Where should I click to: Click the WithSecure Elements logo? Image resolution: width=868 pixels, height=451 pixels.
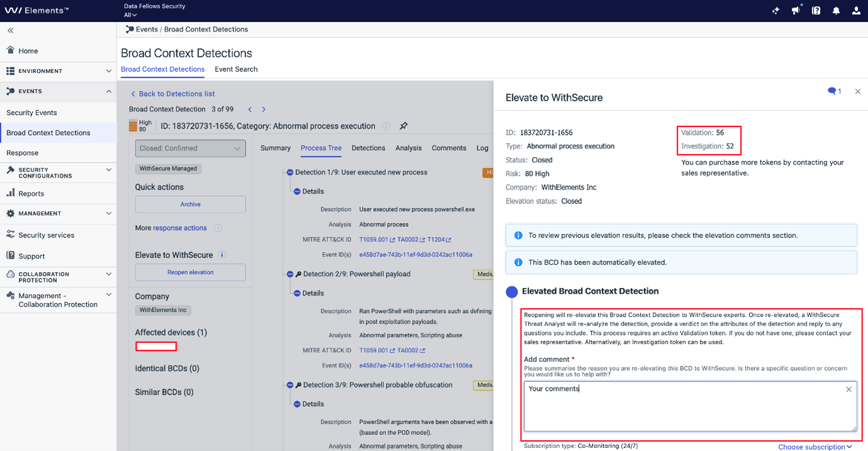(37, 11)
